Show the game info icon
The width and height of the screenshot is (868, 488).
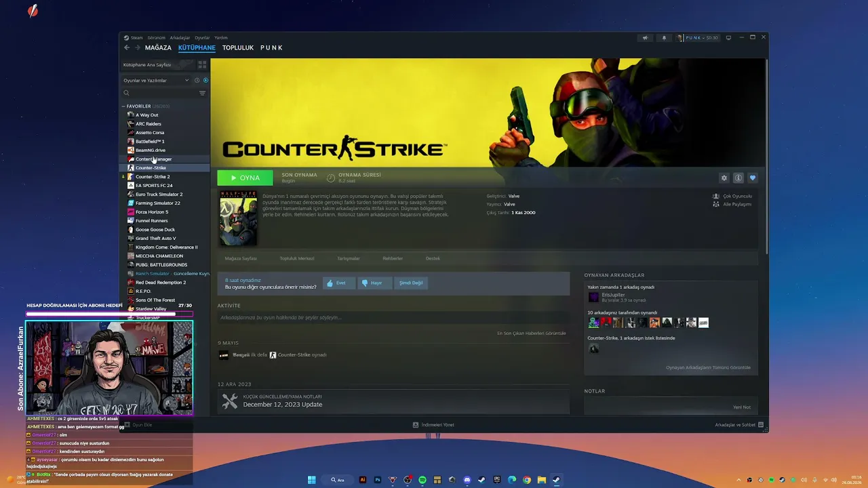point(738,178)
